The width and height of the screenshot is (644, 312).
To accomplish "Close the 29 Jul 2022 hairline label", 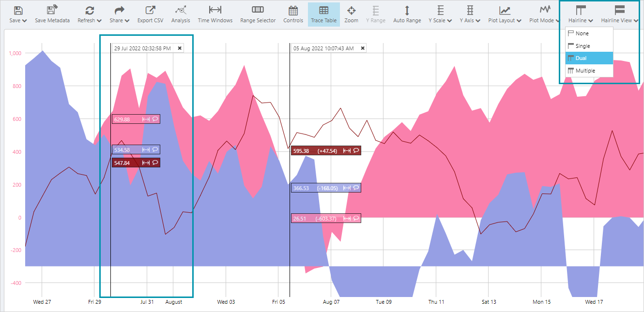I will pos(180,48).
